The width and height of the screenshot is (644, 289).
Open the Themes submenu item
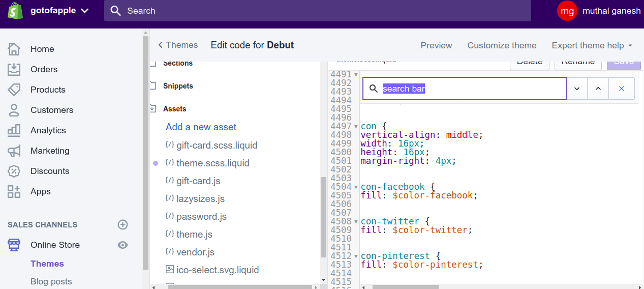(x=47, y=264)
